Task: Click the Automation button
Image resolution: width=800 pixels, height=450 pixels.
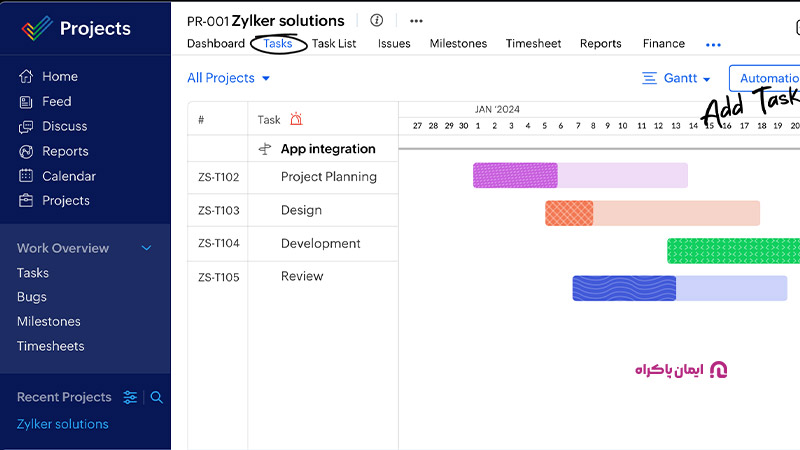Action: (764, 78)
